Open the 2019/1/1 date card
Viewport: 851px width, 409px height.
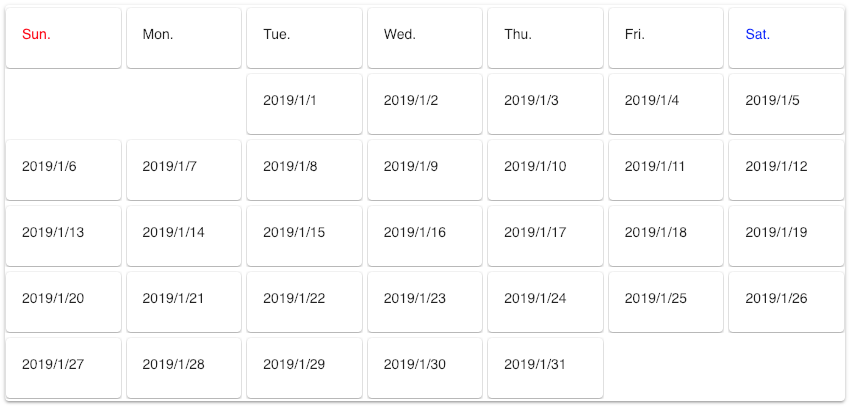(304, 104)
